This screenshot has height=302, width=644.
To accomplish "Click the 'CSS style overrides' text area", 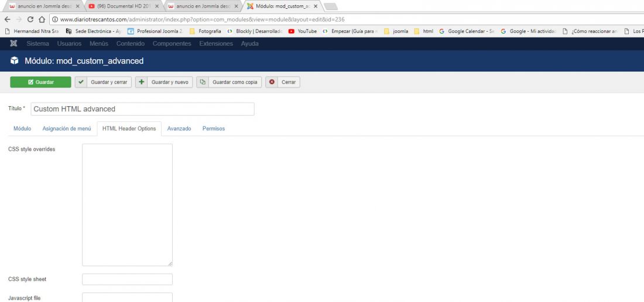I will click(x=127, y=205).
